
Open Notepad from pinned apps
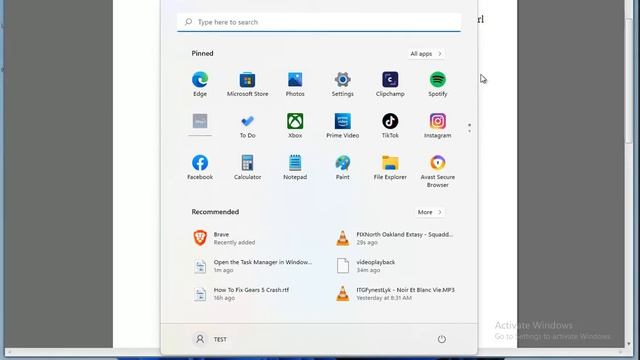(x=295, y=168)
